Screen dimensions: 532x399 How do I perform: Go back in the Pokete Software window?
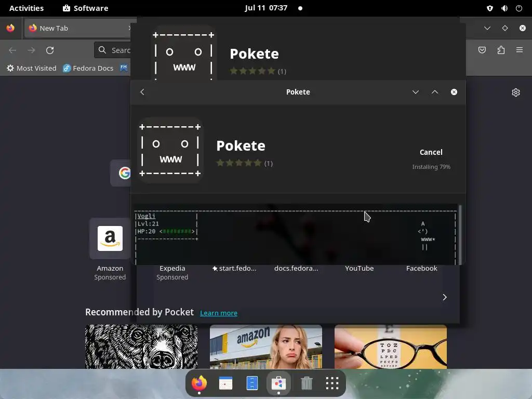142,92
